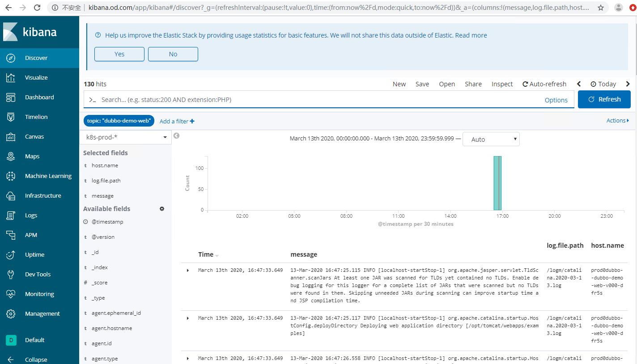This screenshot has width=637, height=364.
Task: Collapse the field list sidebar arrow
Action: point(176,136)
